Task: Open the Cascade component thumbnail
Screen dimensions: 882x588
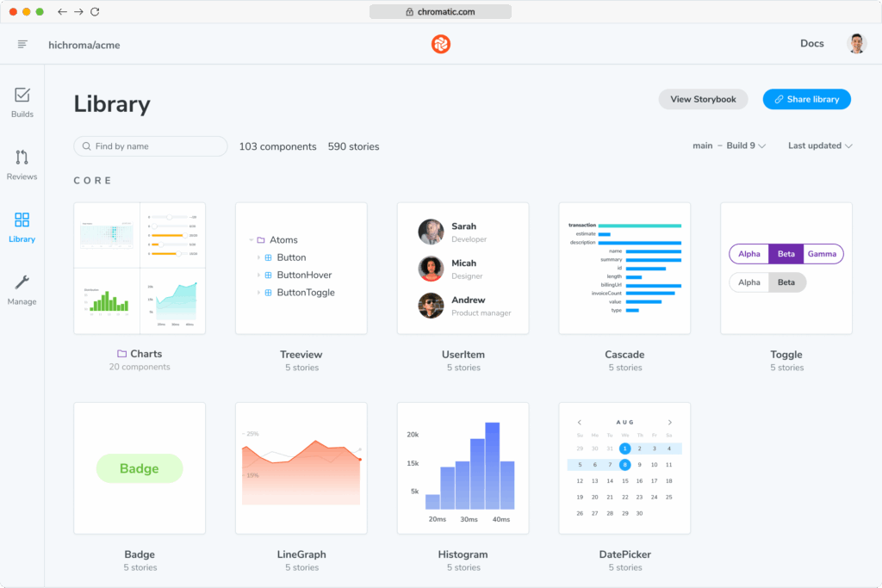Action: 624,269
